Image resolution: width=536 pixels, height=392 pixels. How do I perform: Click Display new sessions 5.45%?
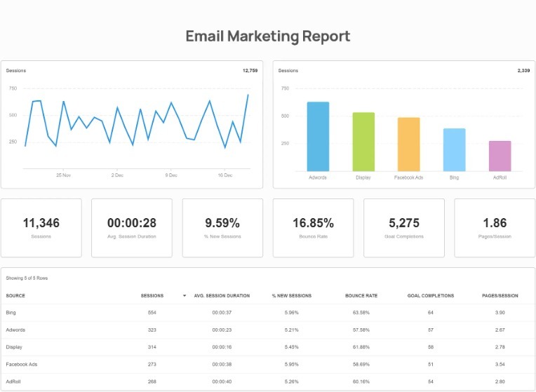[x=292, y=347]
